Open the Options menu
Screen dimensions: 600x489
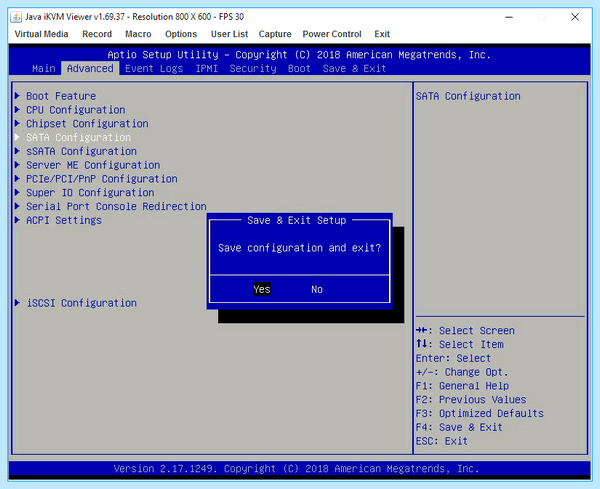click(x=181, y=34)
